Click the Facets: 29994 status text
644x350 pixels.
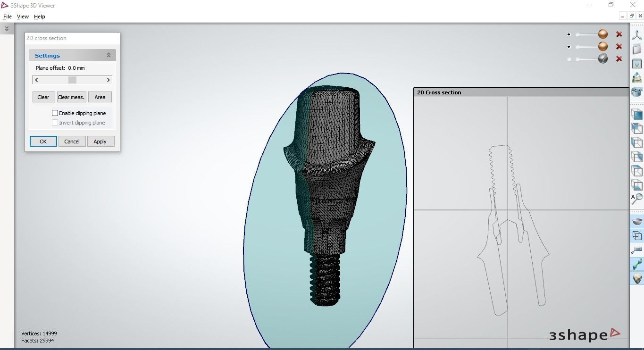tap(38, 341)
